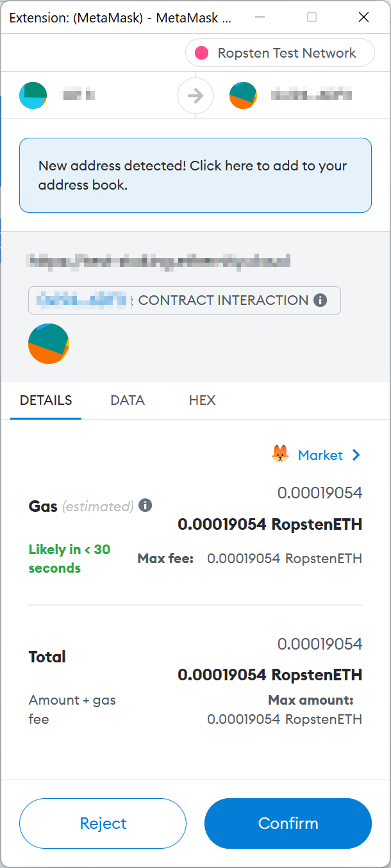Switch to the DATA tab
The height and width of the screenshot is (868, 391).
click(x=128, y=400)
